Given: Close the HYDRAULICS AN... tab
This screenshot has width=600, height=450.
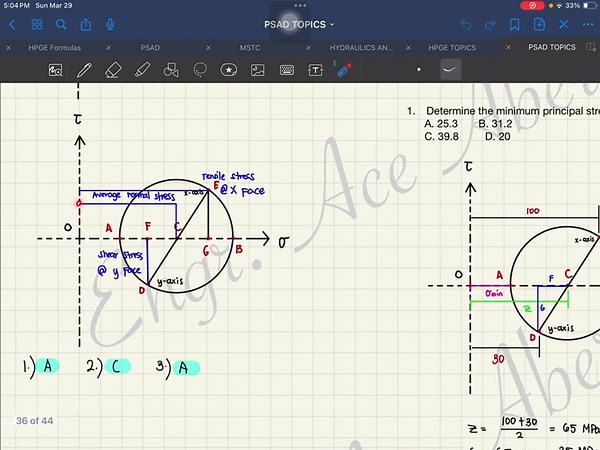Looking at the screenshot, I should [x=308, y=48].
